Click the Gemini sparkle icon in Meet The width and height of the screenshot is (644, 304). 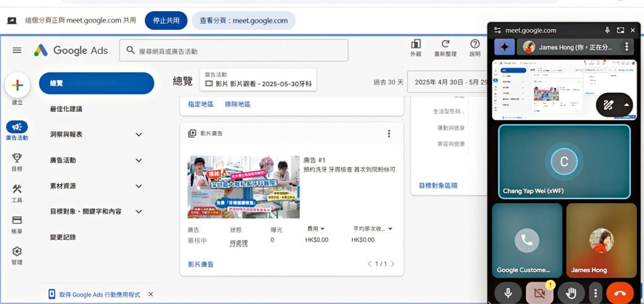pos(504,47)
